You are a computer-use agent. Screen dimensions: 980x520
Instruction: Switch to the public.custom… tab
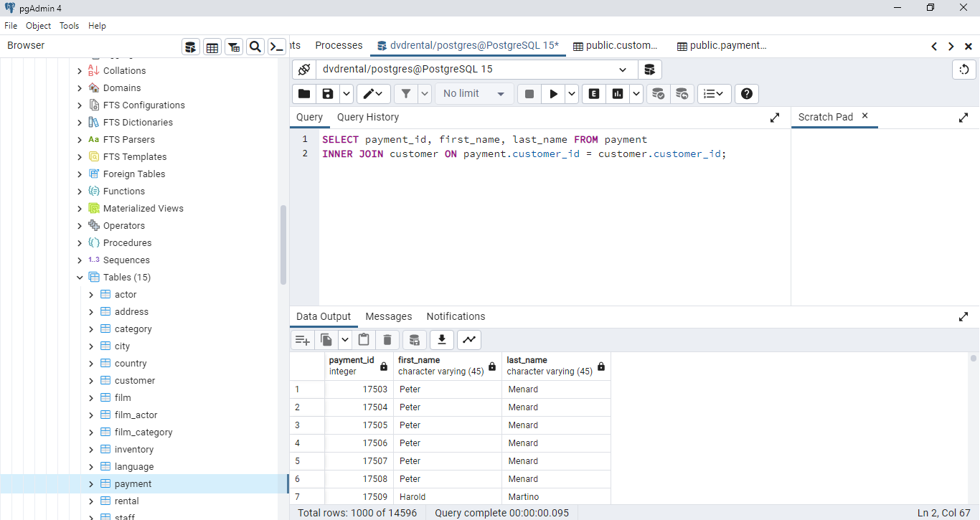pos(616,46)
